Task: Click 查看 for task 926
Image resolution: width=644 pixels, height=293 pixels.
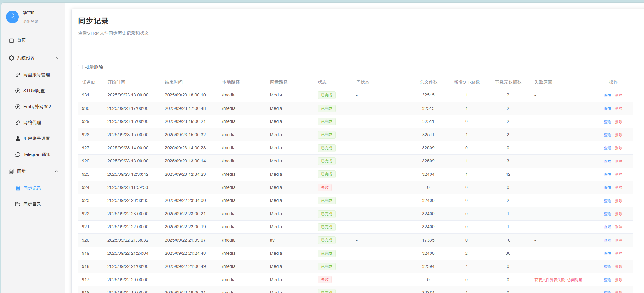Action: click(608, 161)
